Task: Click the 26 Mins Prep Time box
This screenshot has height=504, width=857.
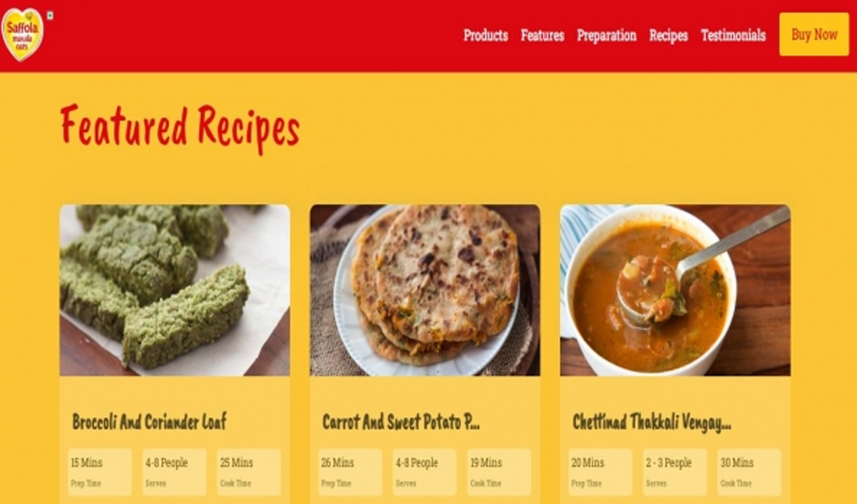Action: 350,472
